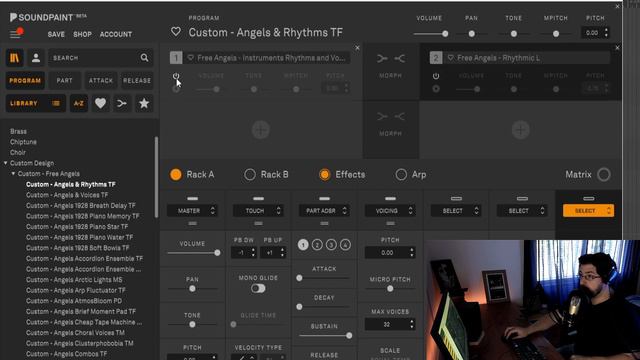Toggle the Mono Glide switch
This screenshot has height=360, width=640.
258,289
